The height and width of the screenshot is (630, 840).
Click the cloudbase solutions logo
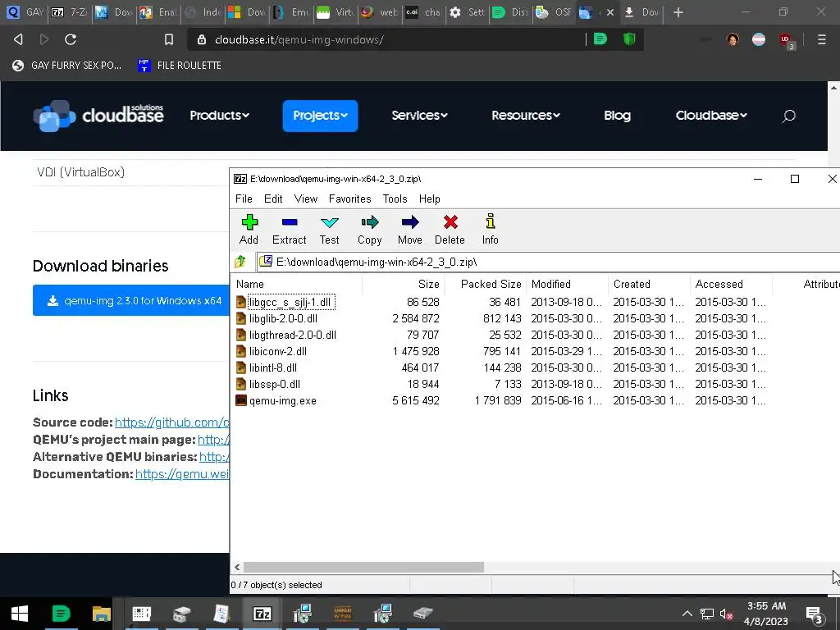[x=98, y=115]
